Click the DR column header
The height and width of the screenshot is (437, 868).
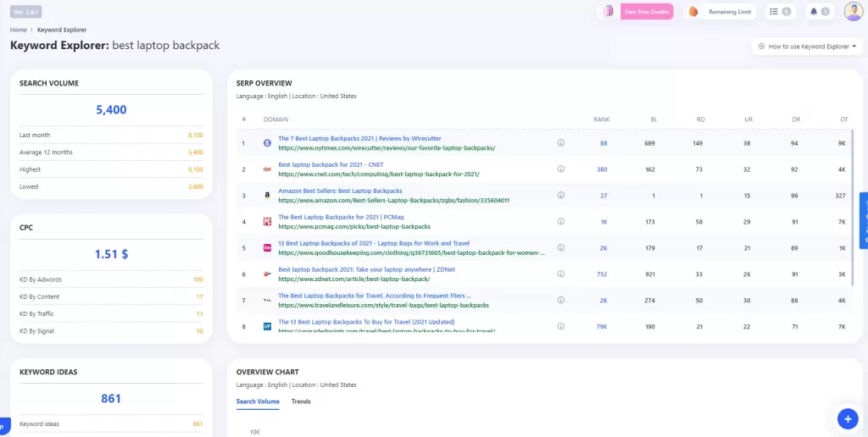tap(795, 119)
